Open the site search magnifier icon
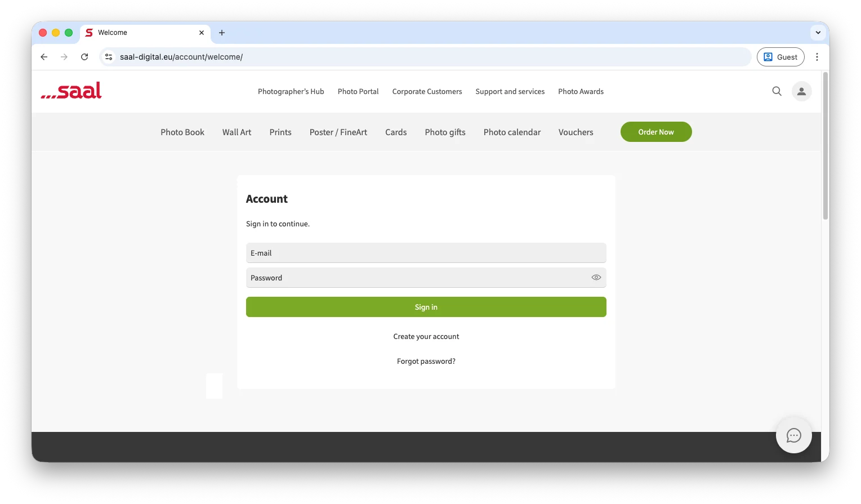Image resolution: width=861 pixels, height=504 pixels. tap(777, 91)
